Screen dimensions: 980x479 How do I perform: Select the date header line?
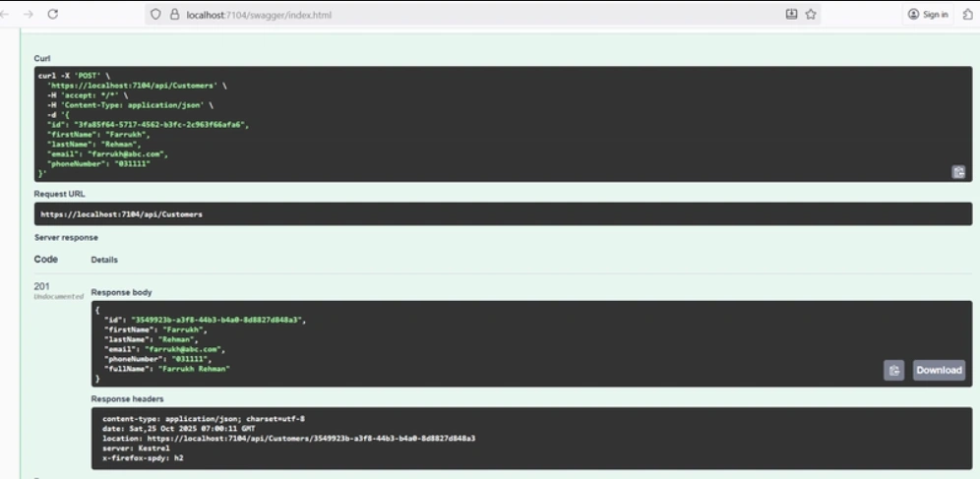[179, 429]
